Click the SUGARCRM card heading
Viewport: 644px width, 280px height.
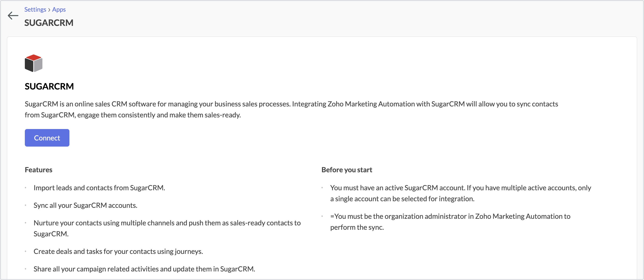(49, 86)
